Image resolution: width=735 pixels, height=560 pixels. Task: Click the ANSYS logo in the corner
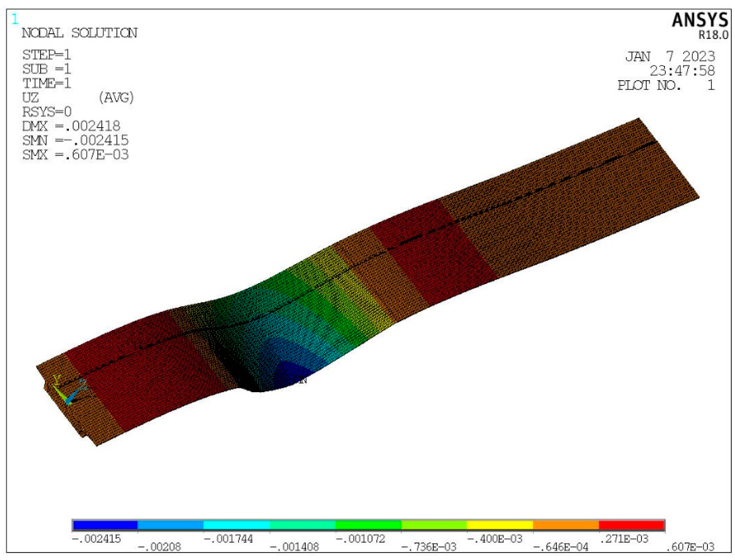(699, 20)
